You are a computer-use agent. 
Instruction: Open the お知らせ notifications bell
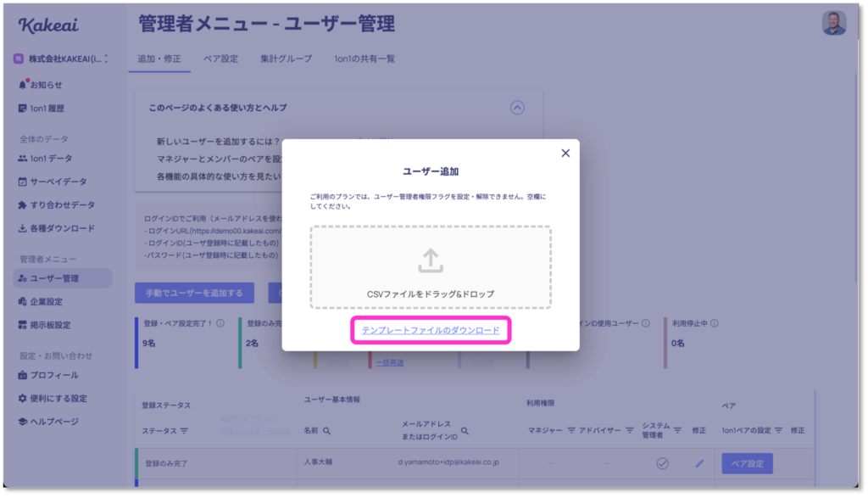coord(41,85)
